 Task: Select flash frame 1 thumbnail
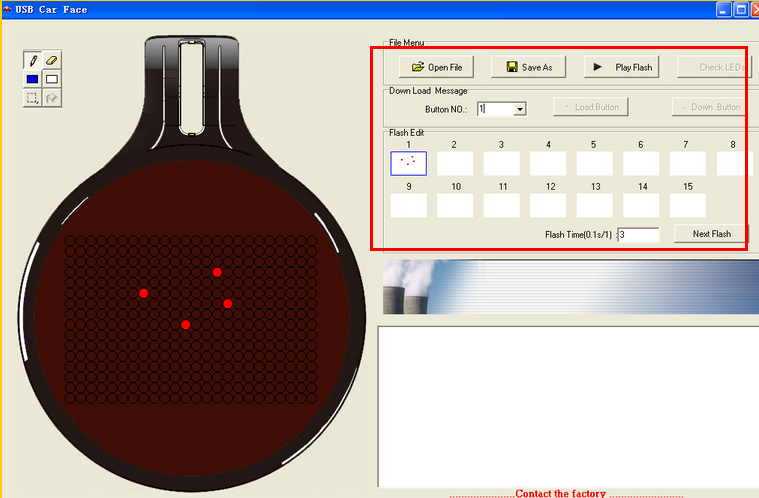pyautogui.click(x=408, y=163)
